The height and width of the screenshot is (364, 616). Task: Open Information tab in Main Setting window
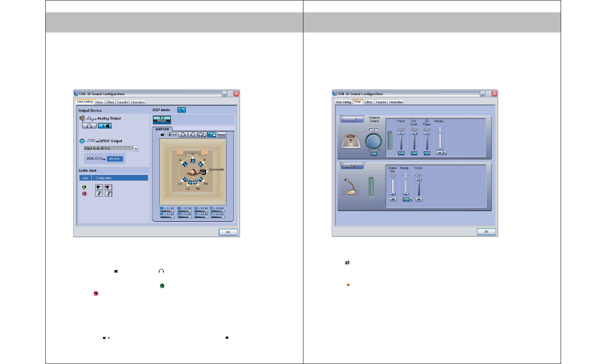pos(138,102)
